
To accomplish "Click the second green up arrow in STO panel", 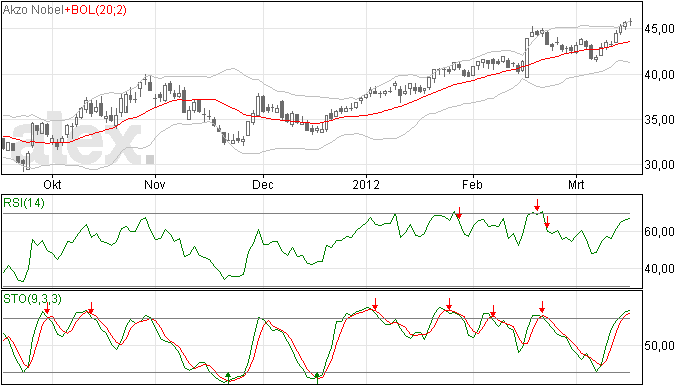I will tap(317, 378).
